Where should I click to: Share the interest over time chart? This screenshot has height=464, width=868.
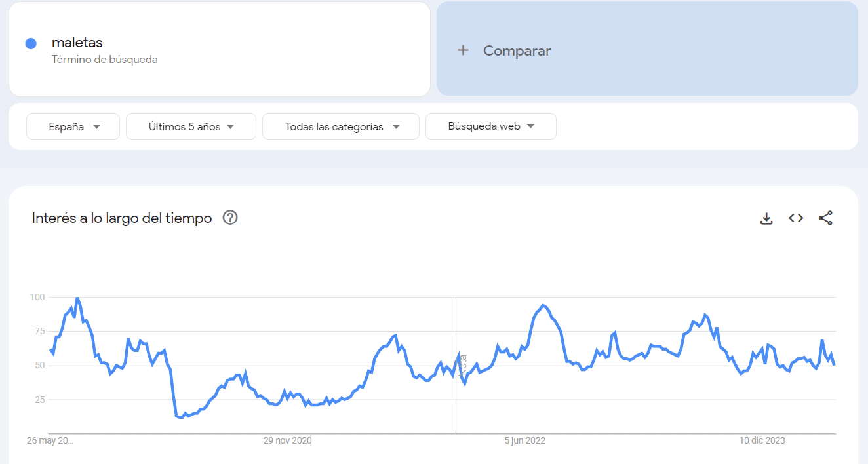pos(825,218)
